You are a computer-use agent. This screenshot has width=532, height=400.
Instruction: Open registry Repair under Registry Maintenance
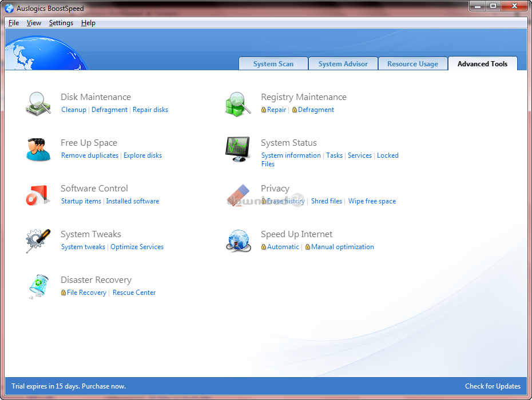click(x=276, y=110)
